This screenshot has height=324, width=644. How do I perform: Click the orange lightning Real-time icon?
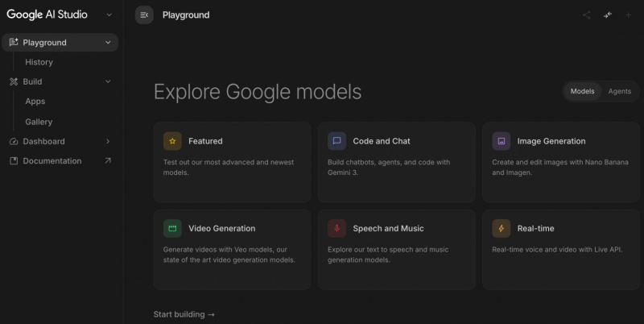pos(501,228)
